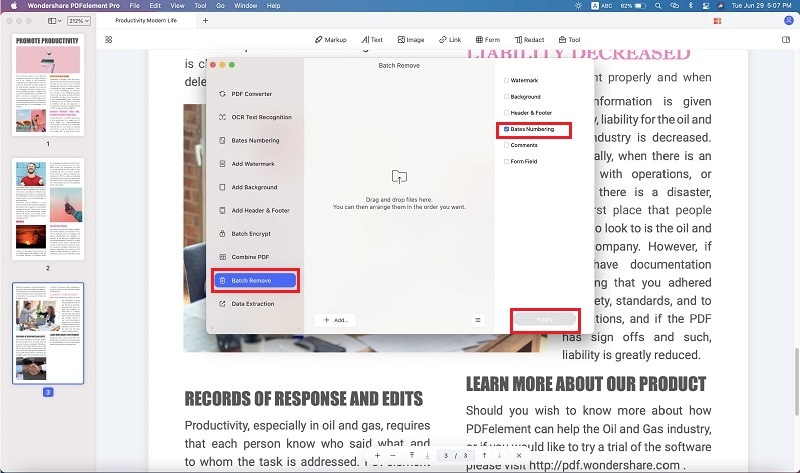800x473 pixels.
Task: Select page 2 thumbnail
Action: click(x=48, y=209)
